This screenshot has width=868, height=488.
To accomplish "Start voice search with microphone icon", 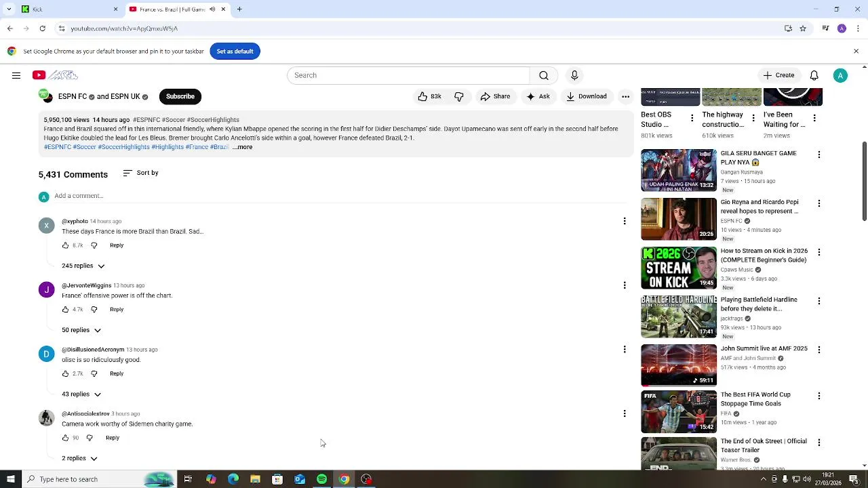I will [x=574, y=75].
